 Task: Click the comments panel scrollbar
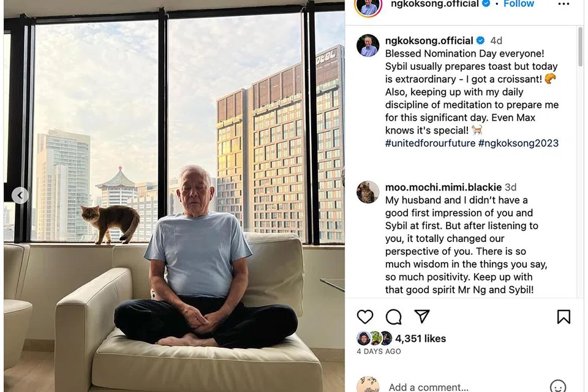(x=581, y=47)
